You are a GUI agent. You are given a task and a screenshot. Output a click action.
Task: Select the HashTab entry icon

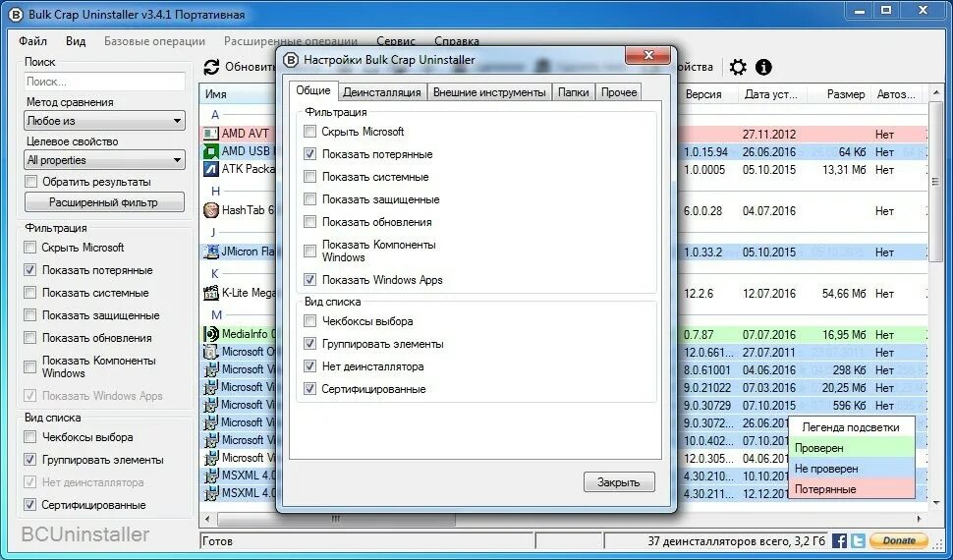pyautogui.click(x=211, y=210)
